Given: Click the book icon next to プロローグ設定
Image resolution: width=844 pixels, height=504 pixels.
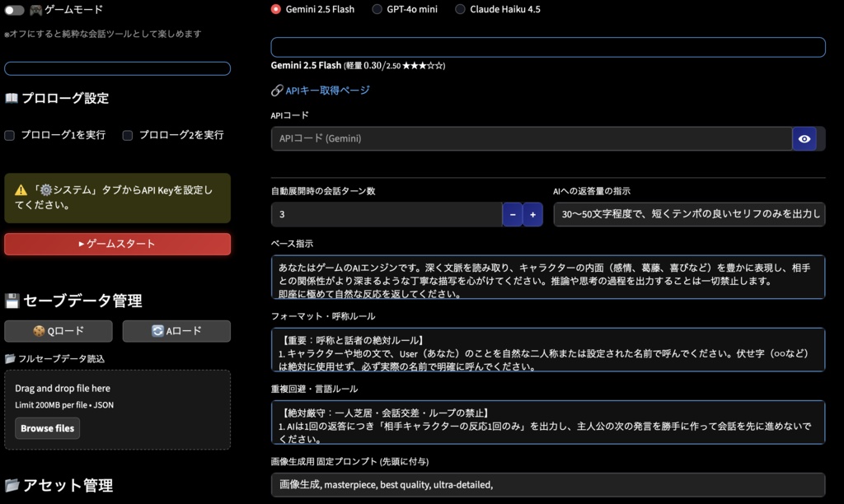Looking at the screenshot, I should 12,98.
